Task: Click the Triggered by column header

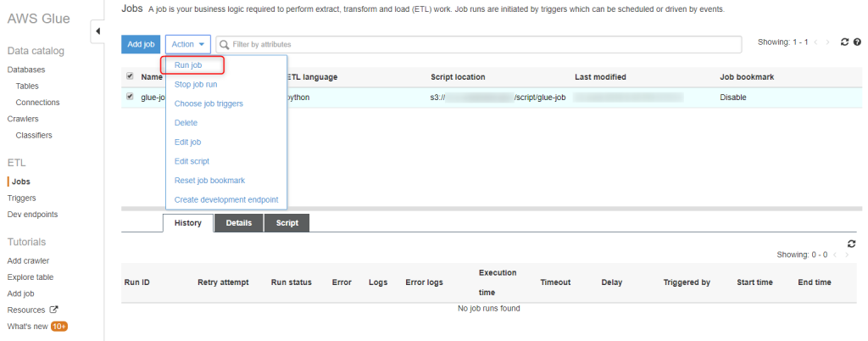Action: [x=687, y=282]
